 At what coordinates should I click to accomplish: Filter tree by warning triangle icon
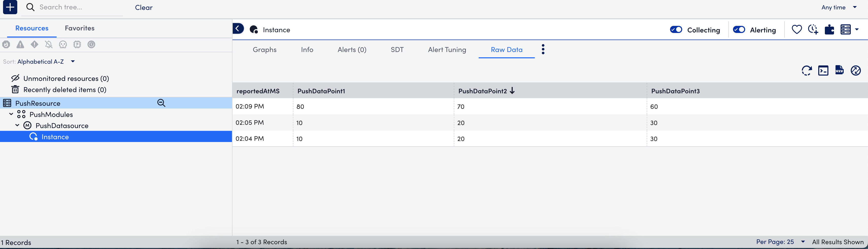[20, 44]
